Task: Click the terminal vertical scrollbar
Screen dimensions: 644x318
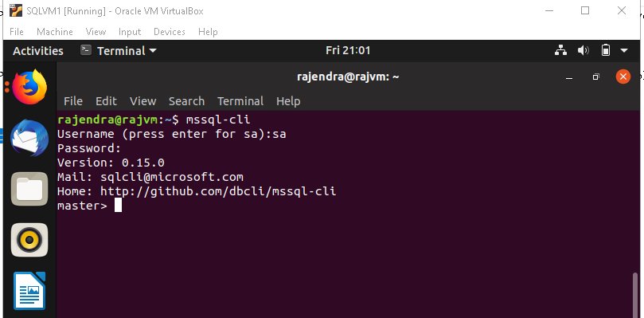Action: [636, 295]
